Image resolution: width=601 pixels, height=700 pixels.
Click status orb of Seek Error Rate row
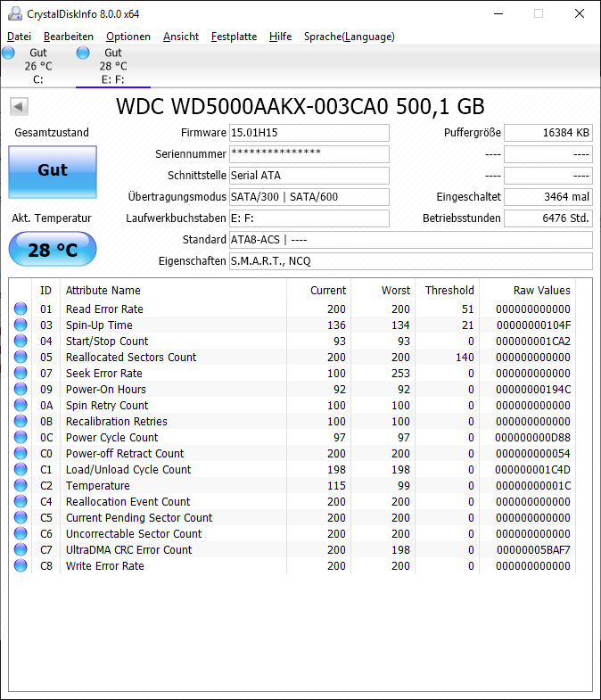point(21,373)
